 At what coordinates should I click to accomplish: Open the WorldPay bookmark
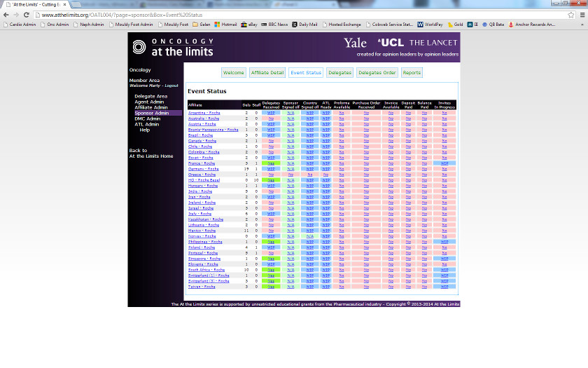coord(430,25)
